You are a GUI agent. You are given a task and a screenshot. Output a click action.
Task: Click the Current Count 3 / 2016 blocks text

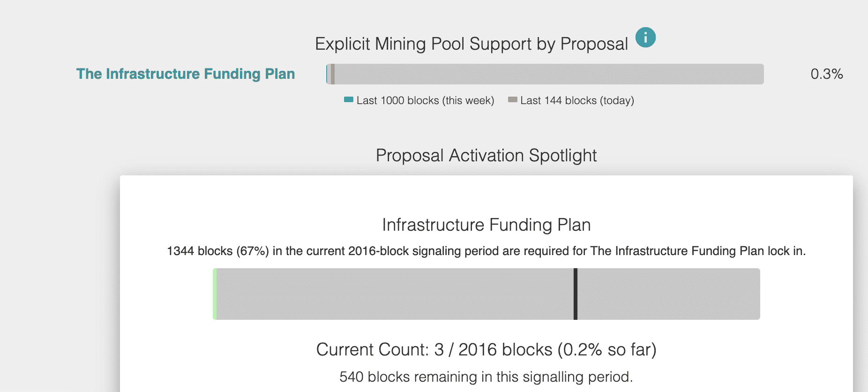point(486,350)
